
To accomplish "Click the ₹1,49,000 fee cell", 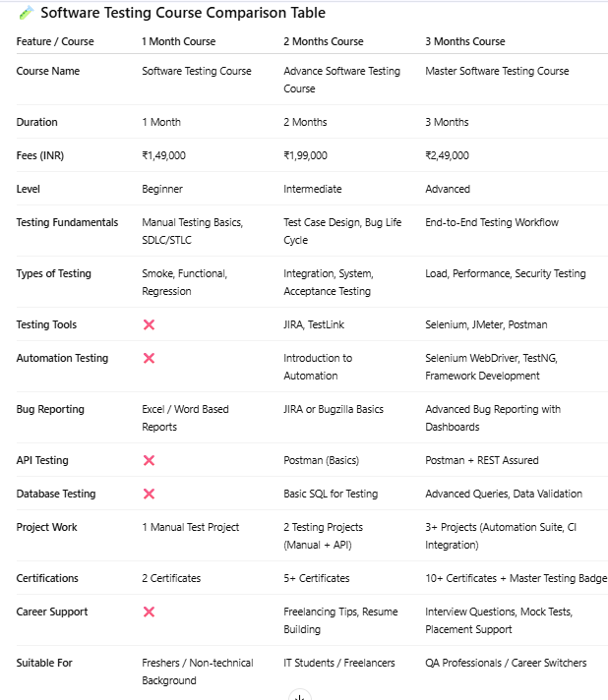I will [x=163, y=155].
